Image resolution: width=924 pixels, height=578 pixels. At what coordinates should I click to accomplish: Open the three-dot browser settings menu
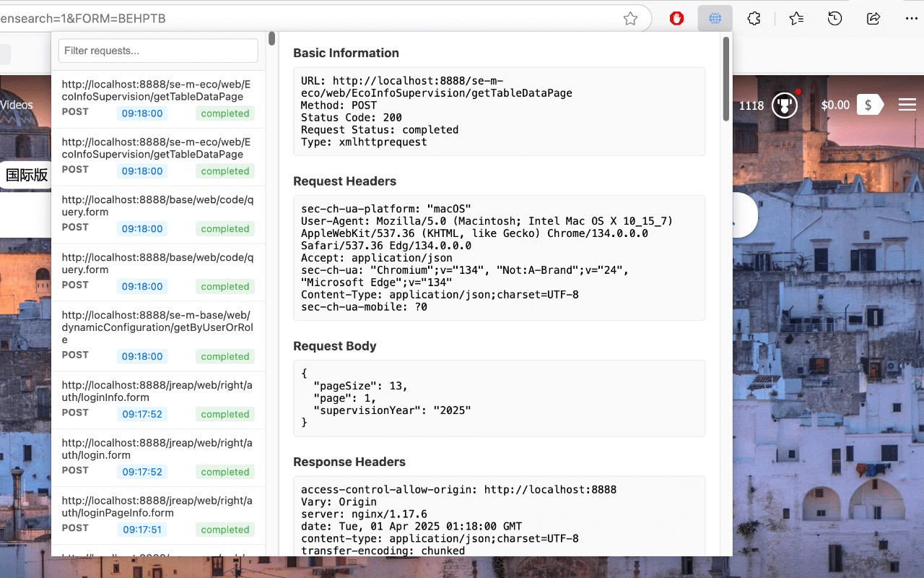coord(911,19)
